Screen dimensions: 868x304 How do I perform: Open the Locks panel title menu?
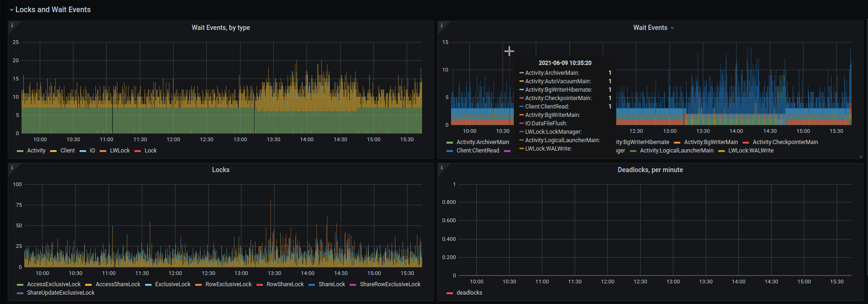click(x=220, y=170)
